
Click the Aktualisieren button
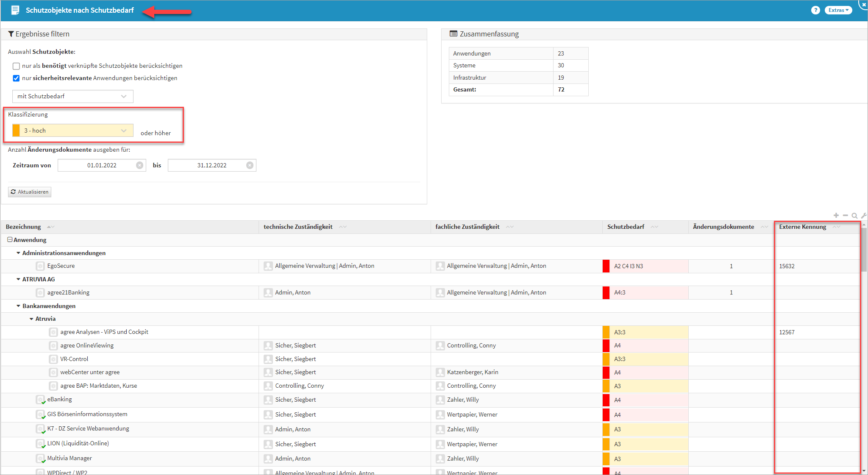tap(30, 192)
